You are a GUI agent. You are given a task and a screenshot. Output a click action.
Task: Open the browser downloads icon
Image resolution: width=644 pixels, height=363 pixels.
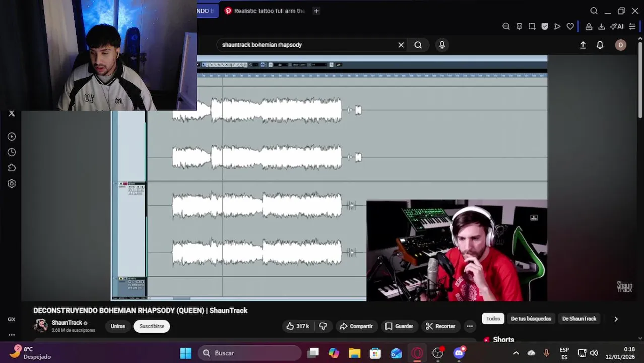[601, 27]
